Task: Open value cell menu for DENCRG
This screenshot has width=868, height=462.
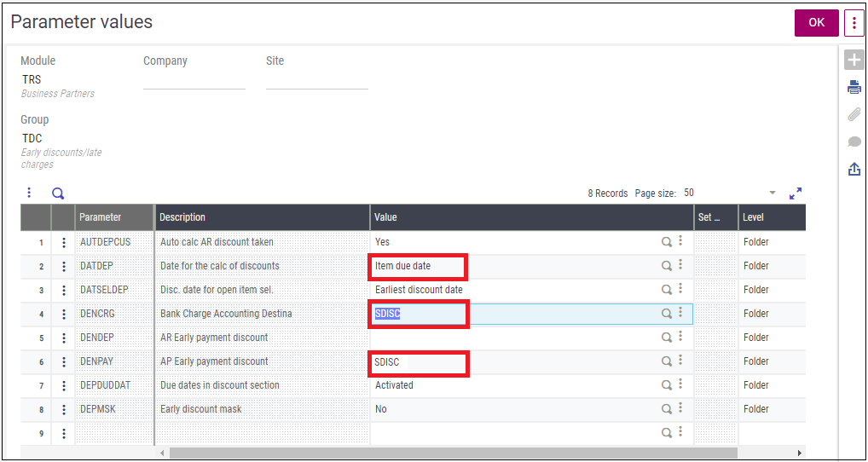Action: click(680, 312)
